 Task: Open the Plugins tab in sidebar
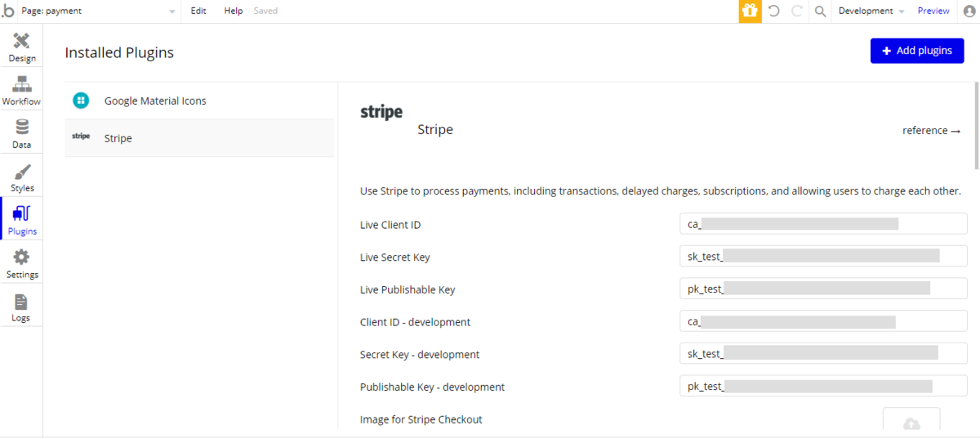(22, 221)
